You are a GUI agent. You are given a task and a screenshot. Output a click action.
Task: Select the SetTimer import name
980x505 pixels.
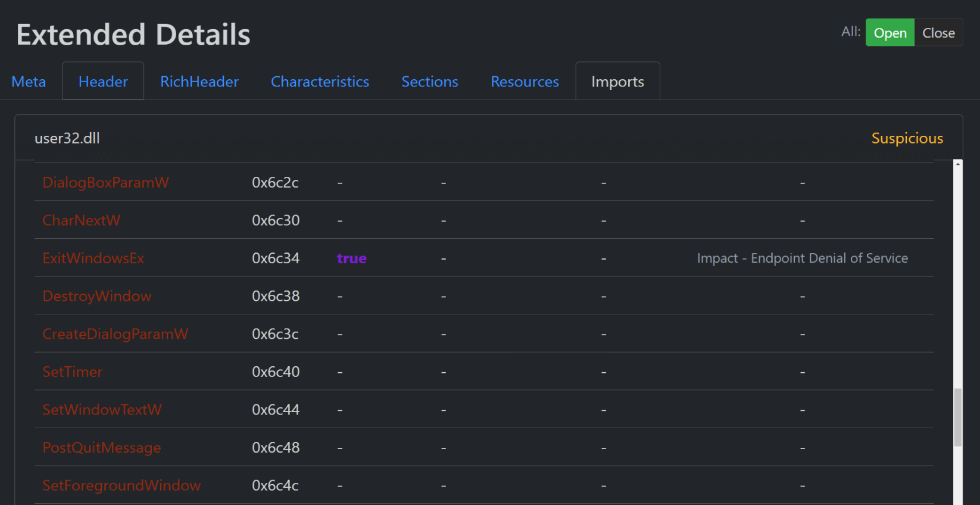pyautogui.click(x=73, y=372)
